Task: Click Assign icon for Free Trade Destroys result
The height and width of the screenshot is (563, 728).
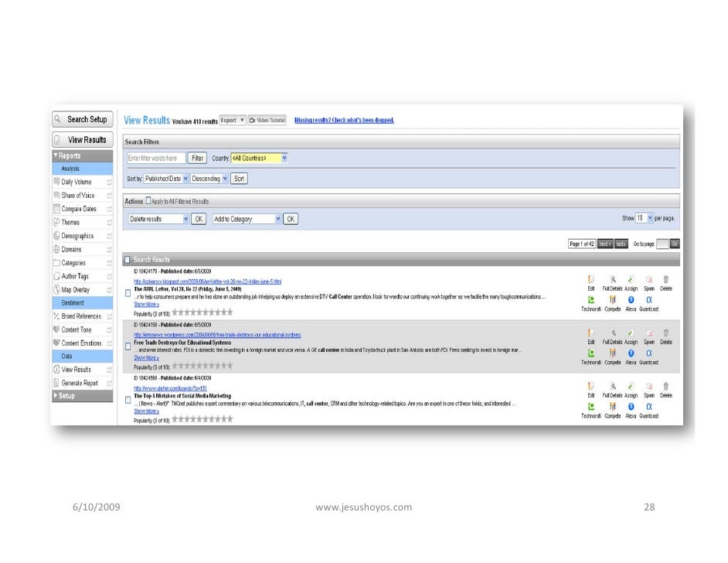Action: click(631, 333)
